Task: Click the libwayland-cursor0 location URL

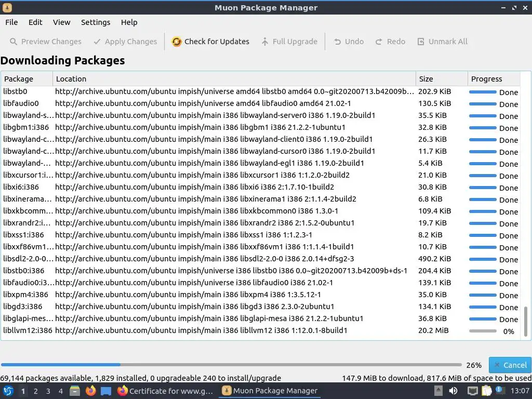Action: [x=215, y=151]
